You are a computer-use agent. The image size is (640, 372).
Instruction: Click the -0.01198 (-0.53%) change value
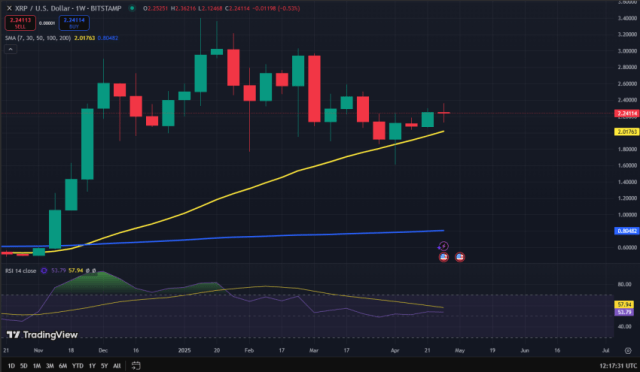click(x=276, y=8)
